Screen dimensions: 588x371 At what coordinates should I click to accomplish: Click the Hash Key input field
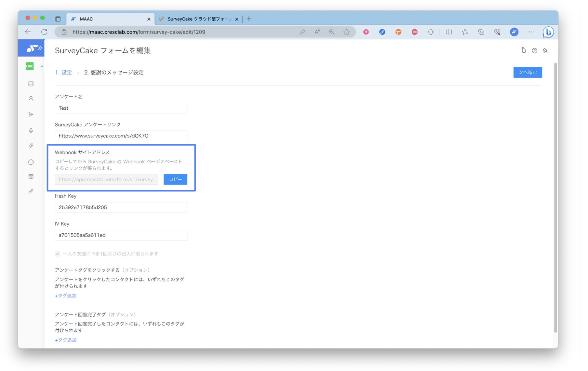[x=121, y=207]
